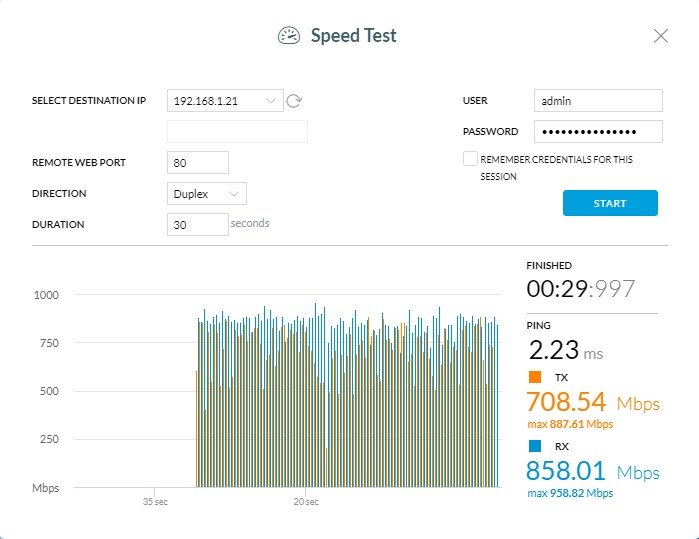Screen dimensions: 699x539
Task: Click the empty field below destination IP
Action: pyautogui.click(x=237, y=131)
